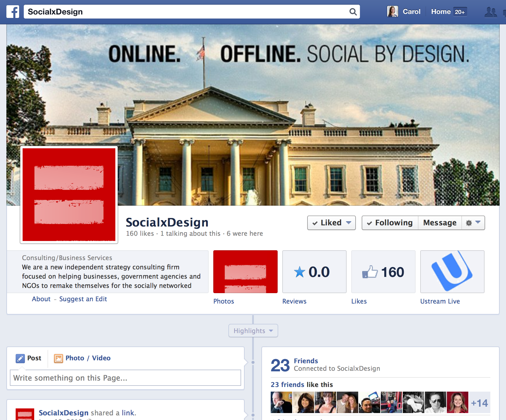Click '6 were here' text

[245, 233]
